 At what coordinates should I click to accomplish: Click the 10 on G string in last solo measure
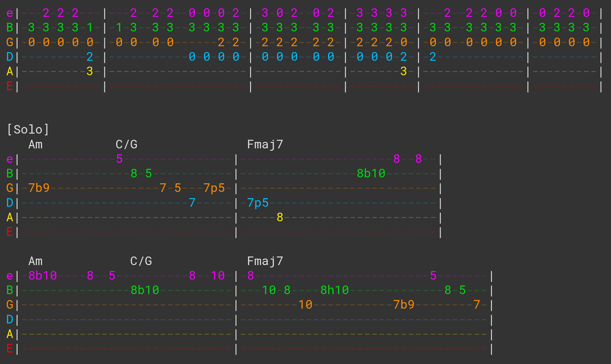305,305
